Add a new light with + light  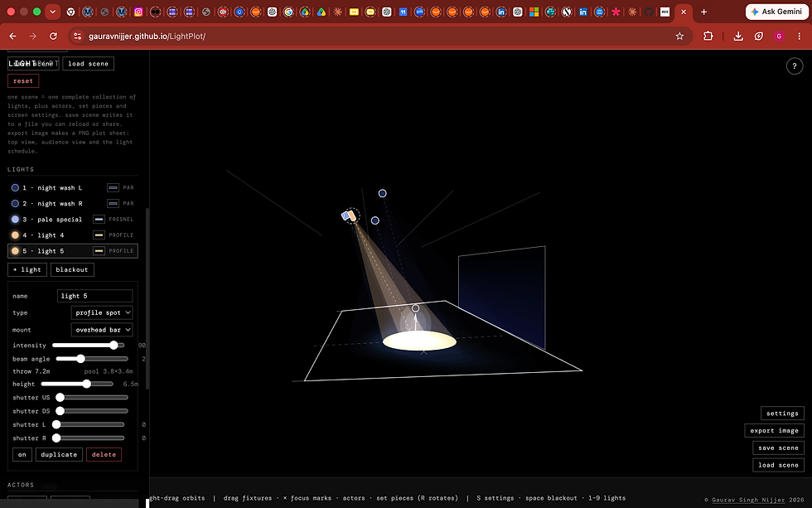(x=27, y=270)
